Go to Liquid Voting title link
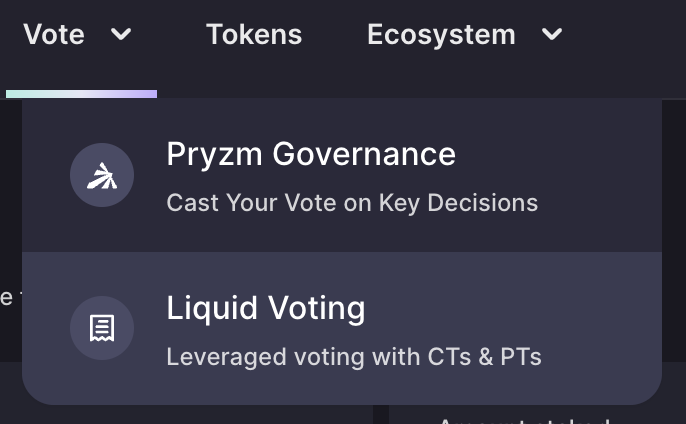 pyautogui.click(x=266, y=308)
